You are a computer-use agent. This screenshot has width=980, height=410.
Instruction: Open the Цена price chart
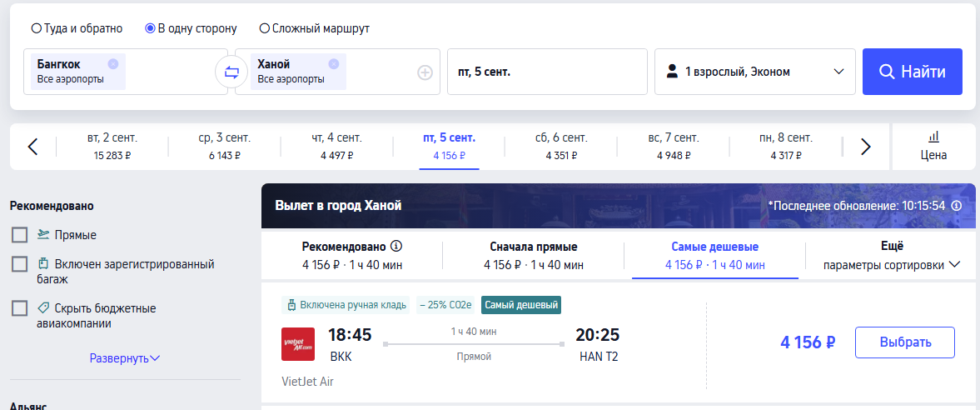pos(933,147)
